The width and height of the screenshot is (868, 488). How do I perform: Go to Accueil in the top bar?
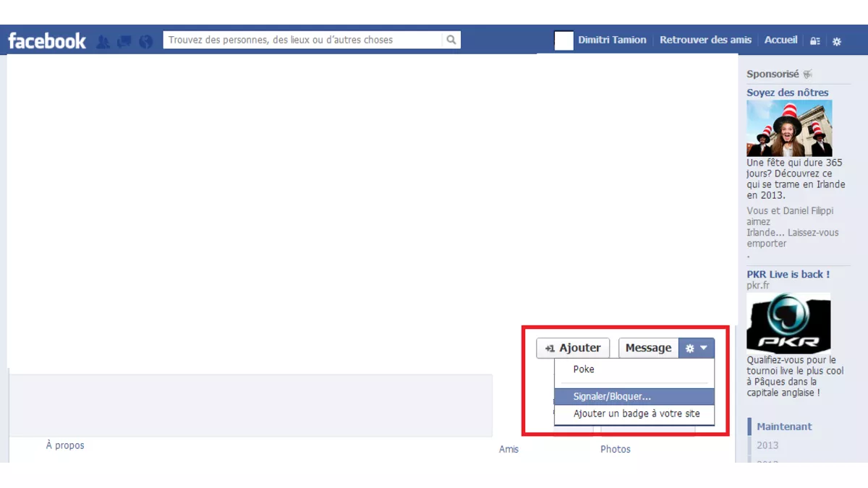click(x=780, y=40)
